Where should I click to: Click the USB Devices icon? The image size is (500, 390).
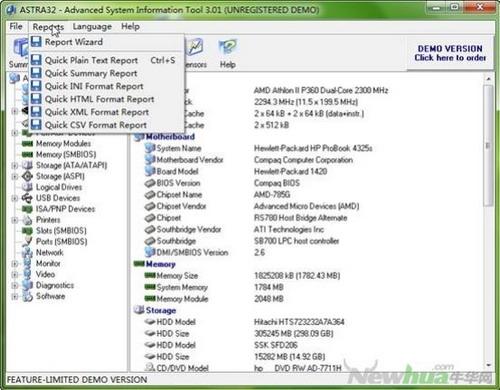27,198
